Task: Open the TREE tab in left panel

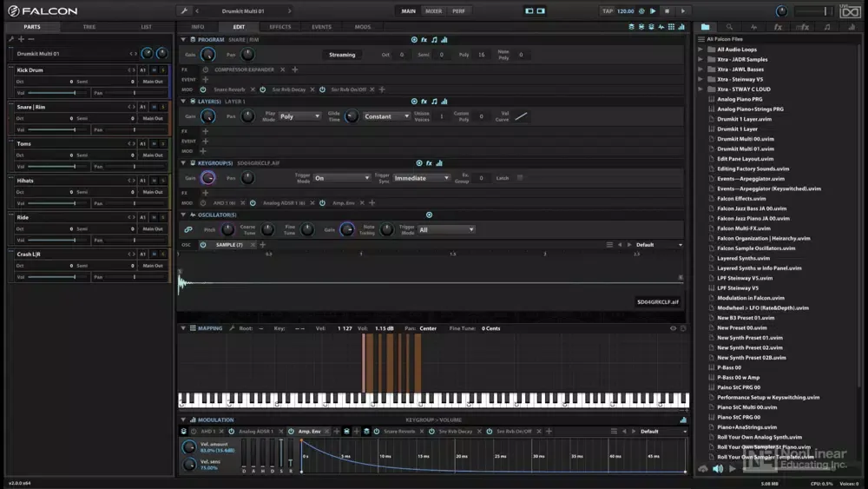Action: pyautogui.click(x=89, y=27)
